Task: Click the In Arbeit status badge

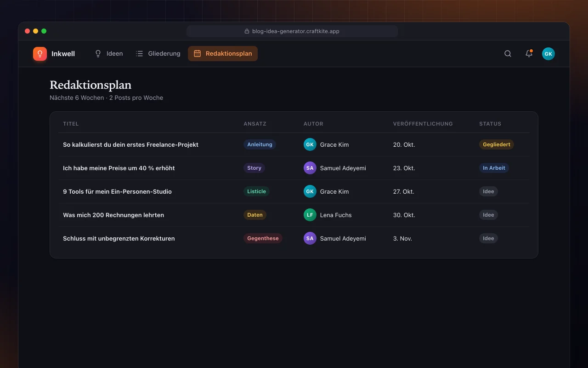Action: (x=494, y=168)
